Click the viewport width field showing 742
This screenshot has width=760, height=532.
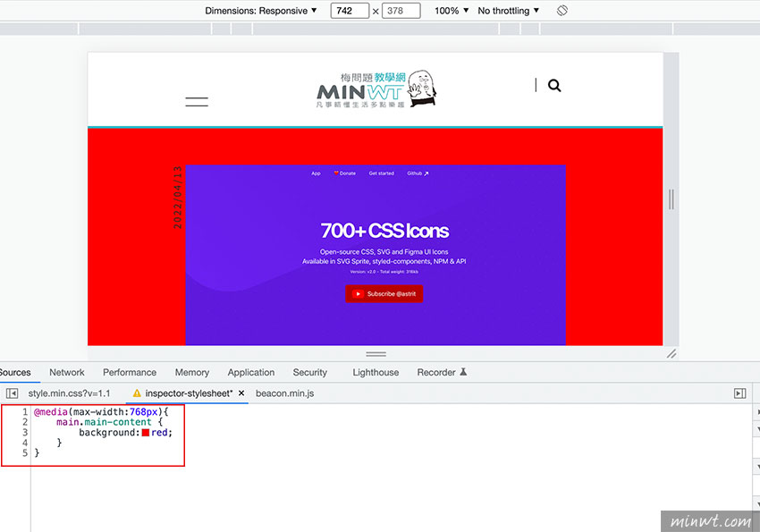pyautogui.click(x=350, y=11)
